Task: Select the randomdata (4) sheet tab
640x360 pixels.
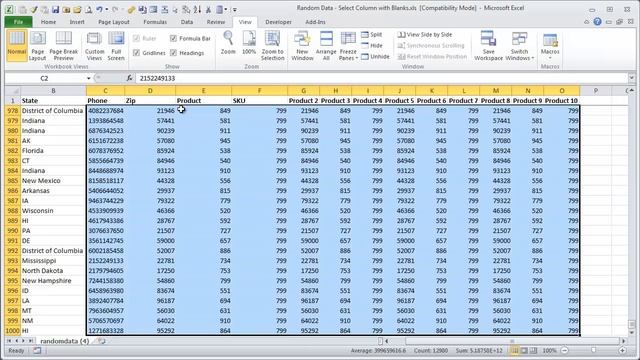Action: coord(64,341)
